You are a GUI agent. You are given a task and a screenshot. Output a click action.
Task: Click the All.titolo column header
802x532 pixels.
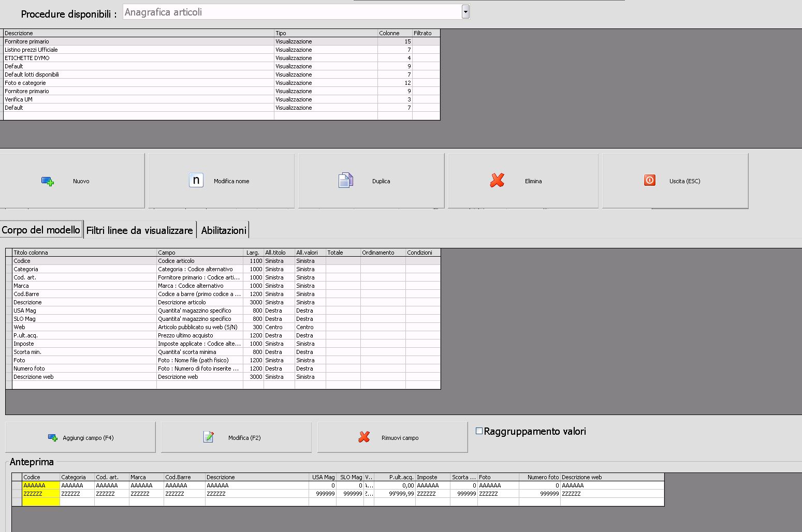pyautogui.click(x=279, y=253)
